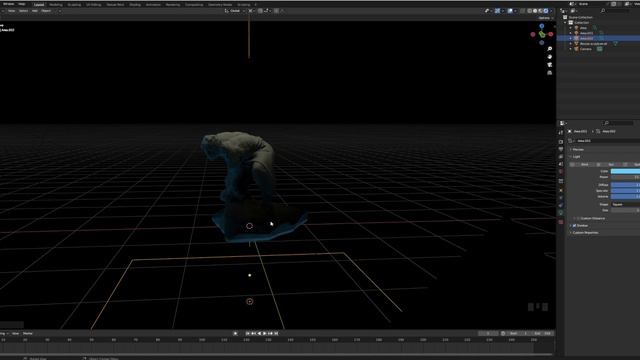Click the navigation gizmo blue Z axis

tap(542, 26)
